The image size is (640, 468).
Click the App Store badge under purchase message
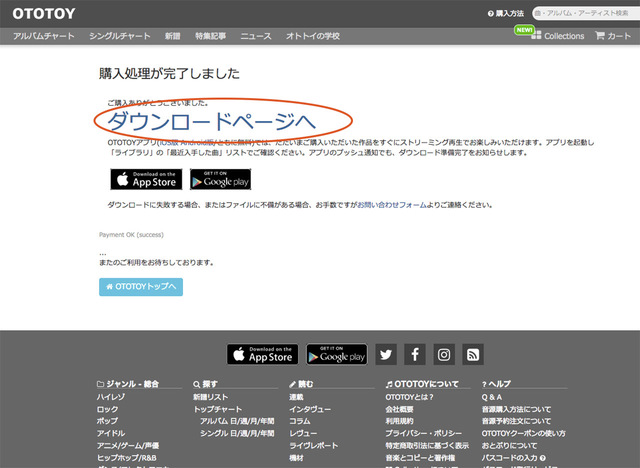(146, 179)
